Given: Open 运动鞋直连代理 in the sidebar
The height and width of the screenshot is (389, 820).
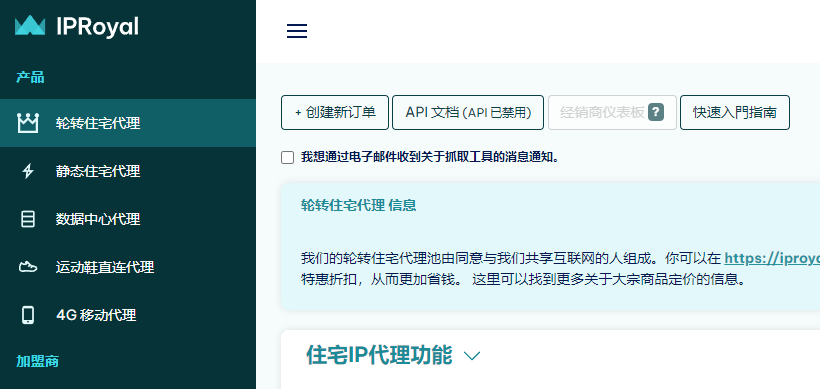Looking at the screenshot, I should click(x=128, y=267).
